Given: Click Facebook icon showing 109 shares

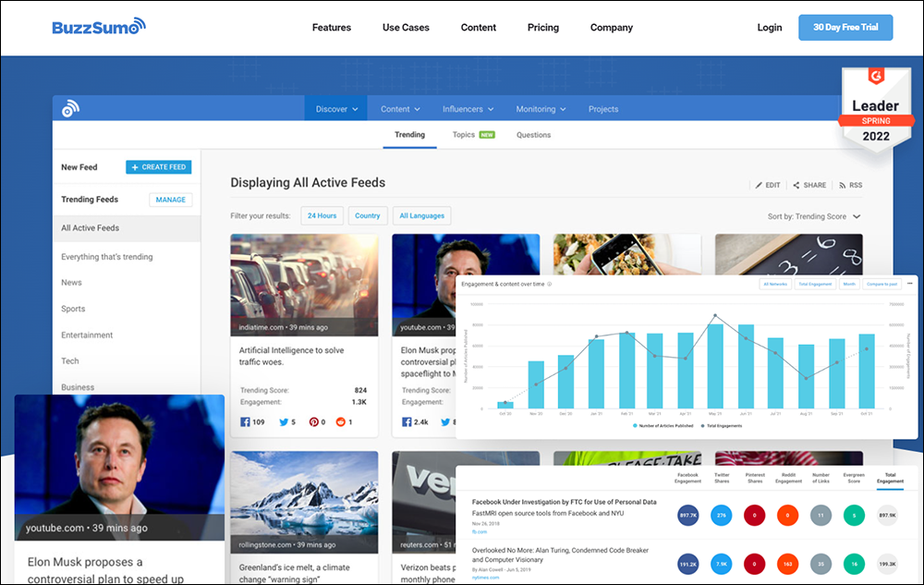Looking at the screenshot, I should (245, 421).
